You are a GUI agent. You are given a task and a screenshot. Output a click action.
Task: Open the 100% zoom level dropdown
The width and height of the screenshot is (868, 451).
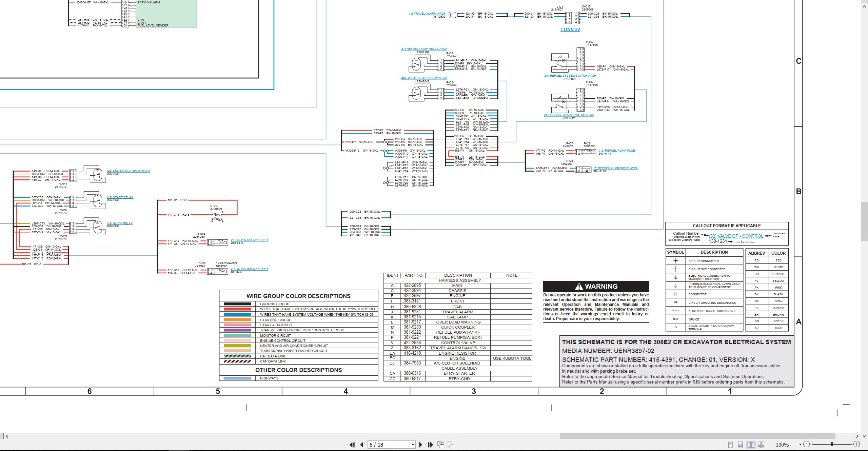800,445
